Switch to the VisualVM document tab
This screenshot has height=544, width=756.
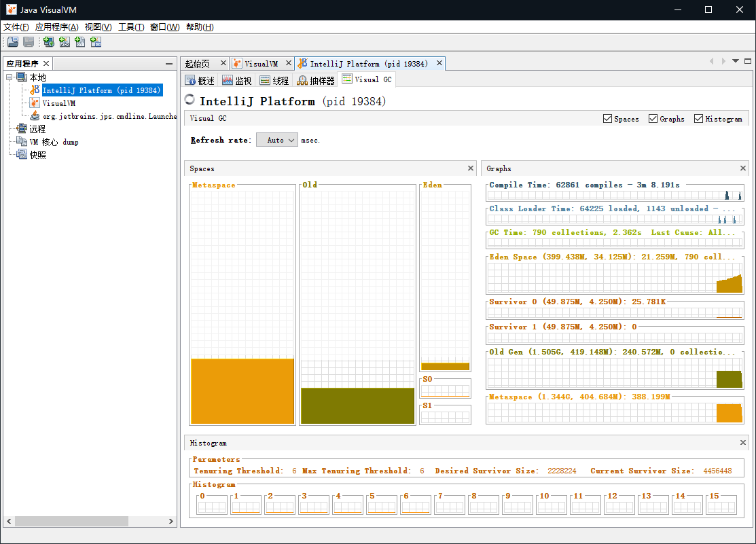pyautogui.click(x=261, y=64)
